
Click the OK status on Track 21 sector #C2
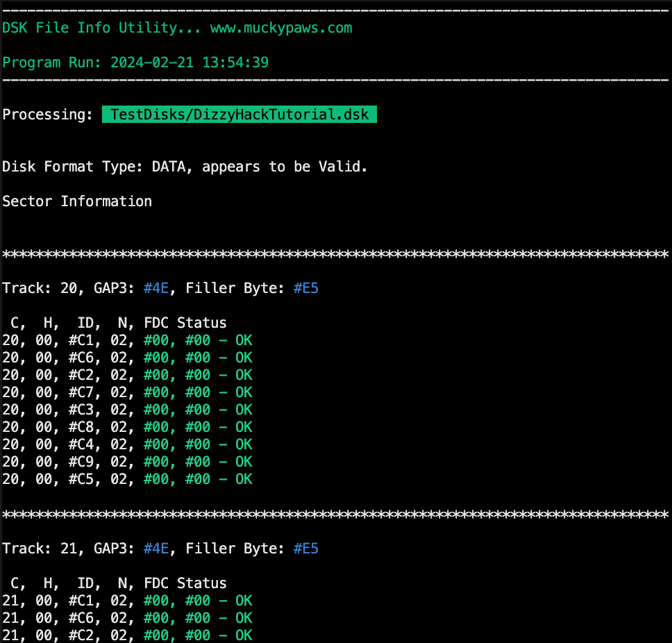tap(244, 635)
